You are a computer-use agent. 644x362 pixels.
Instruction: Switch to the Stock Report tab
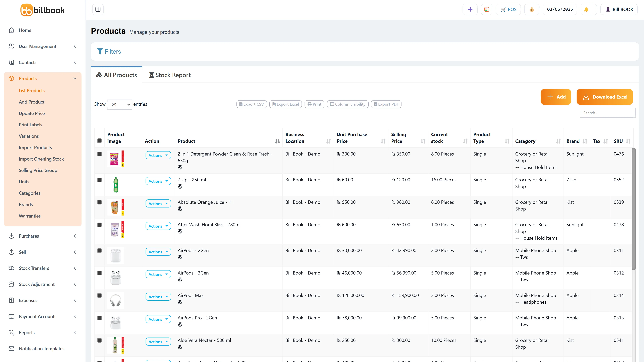(x=170, y=75)
